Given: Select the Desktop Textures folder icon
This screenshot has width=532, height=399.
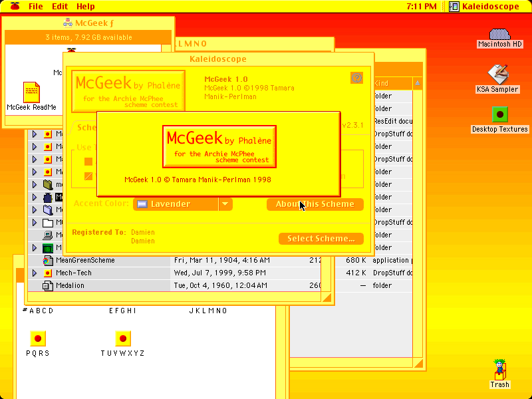Looking at the screenshot, I should tap(500, 114).
